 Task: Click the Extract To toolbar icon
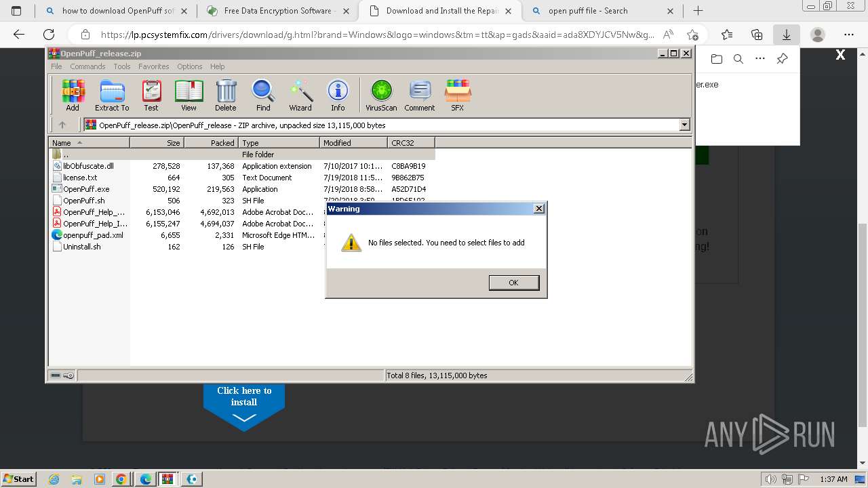click(112, 95)
